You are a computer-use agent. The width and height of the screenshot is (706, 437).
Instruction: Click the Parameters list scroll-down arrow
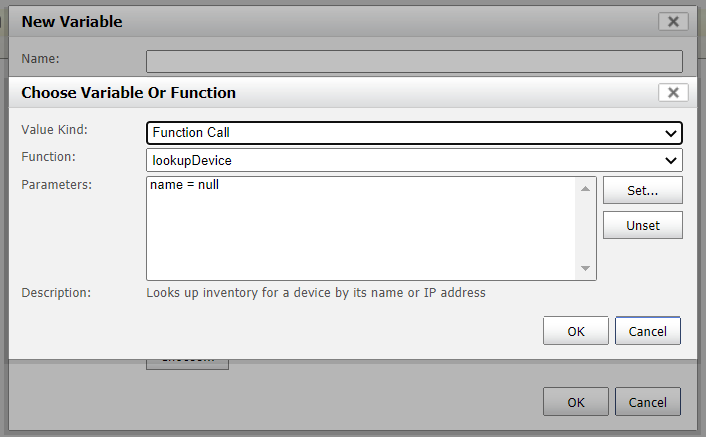coord(585,268)
